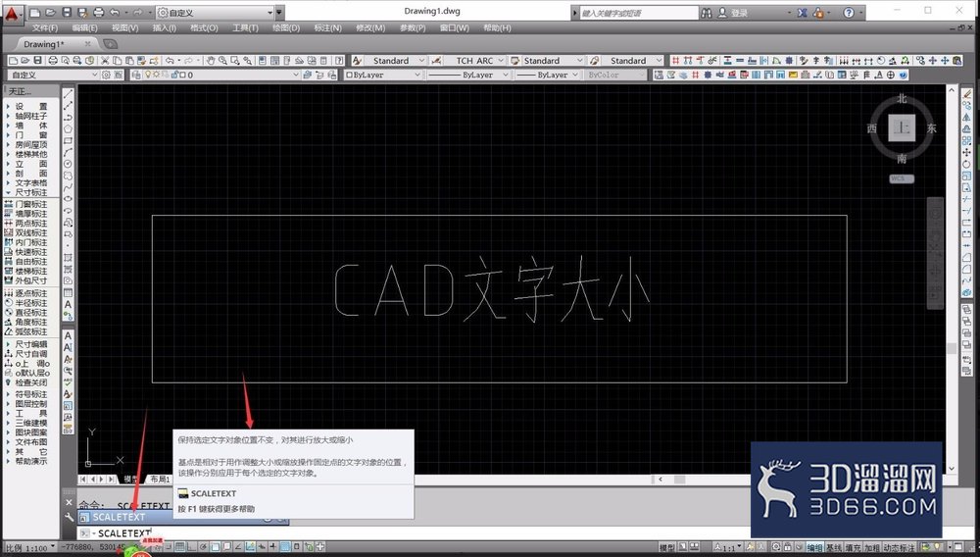Click the Autodesk Exchange X icon

[x=803, y=13]
